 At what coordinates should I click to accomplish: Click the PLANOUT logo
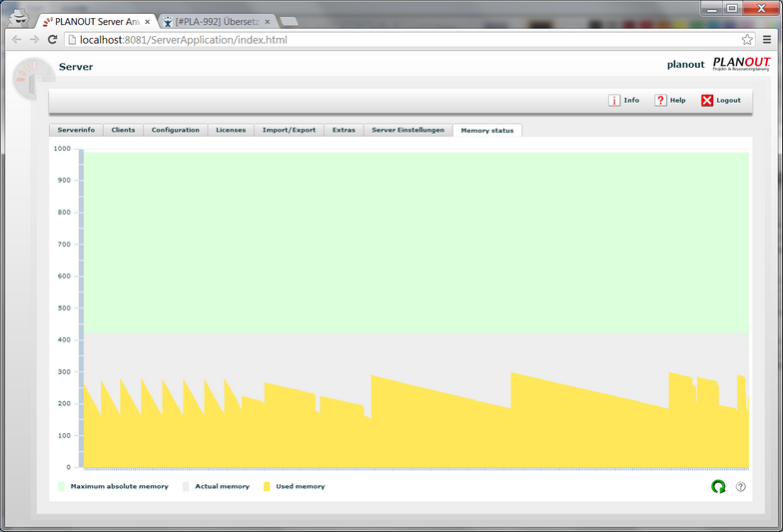(741, 64)
